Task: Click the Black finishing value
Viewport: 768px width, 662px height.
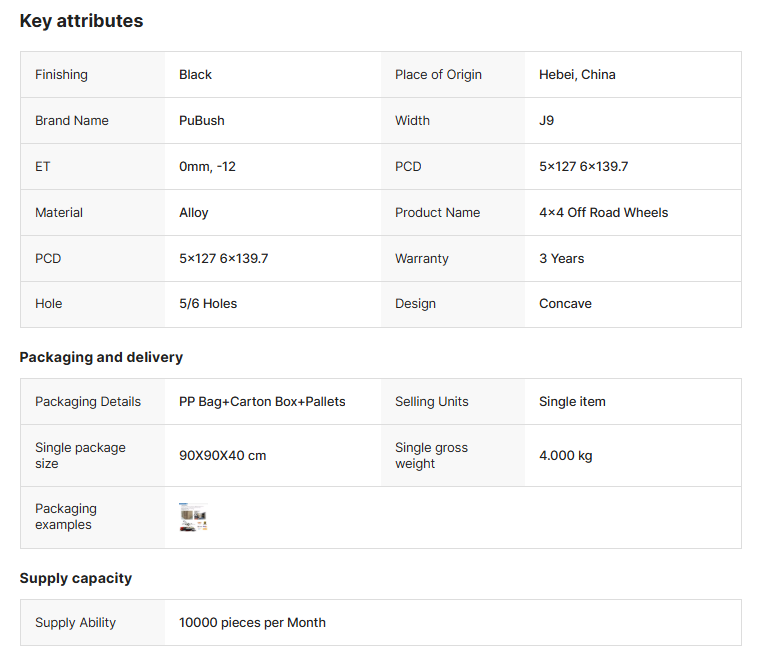Action: [x=195, y=75]
